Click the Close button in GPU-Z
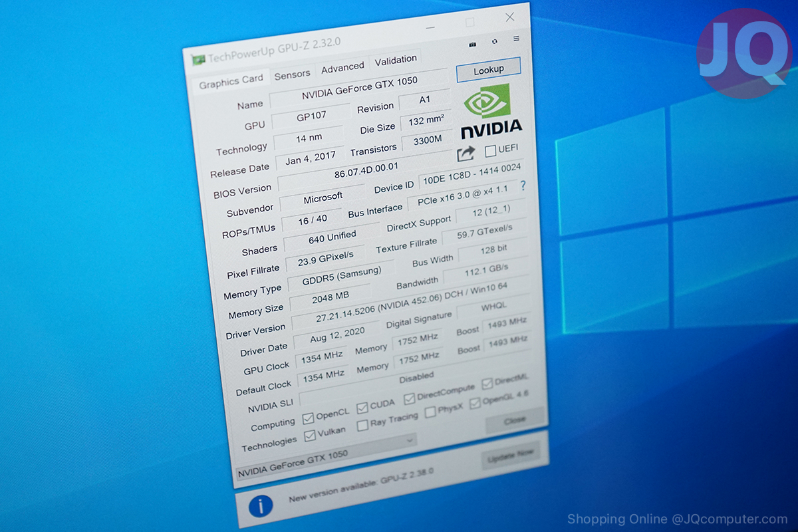798x532 pixels. coord(515,421)
